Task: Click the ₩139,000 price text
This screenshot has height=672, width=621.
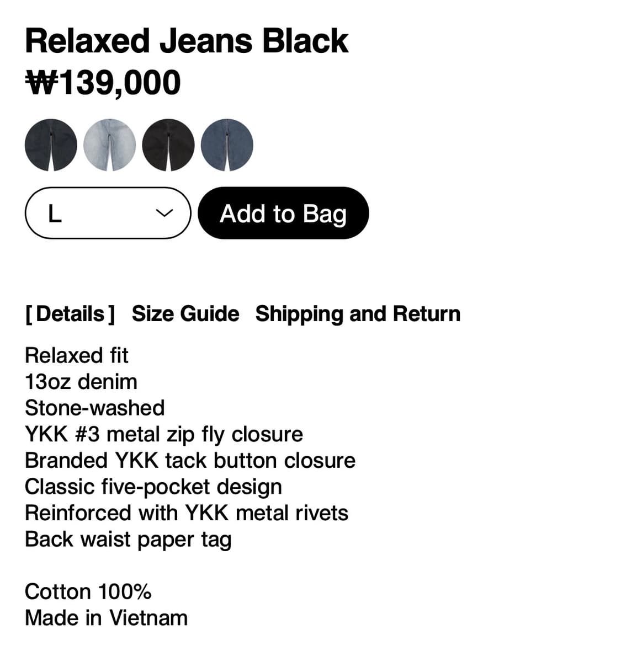Action: [103, 83]
